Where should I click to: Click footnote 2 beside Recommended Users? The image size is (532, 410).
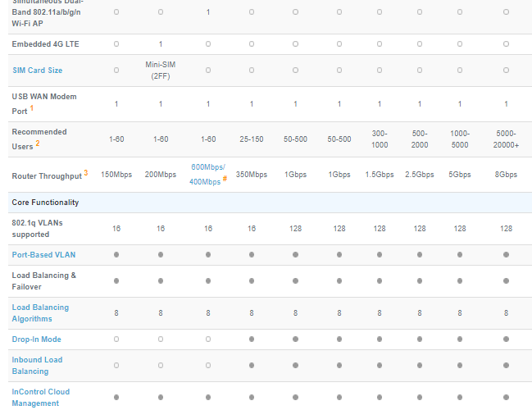click(x=37, y=143)
